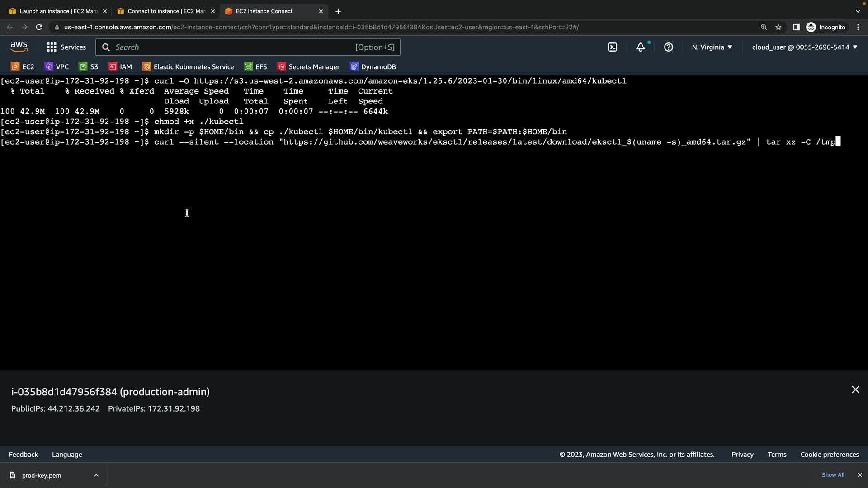868x488 pixels.
Task: Focus the AWS search field
Action: click(x=248, y=47)
